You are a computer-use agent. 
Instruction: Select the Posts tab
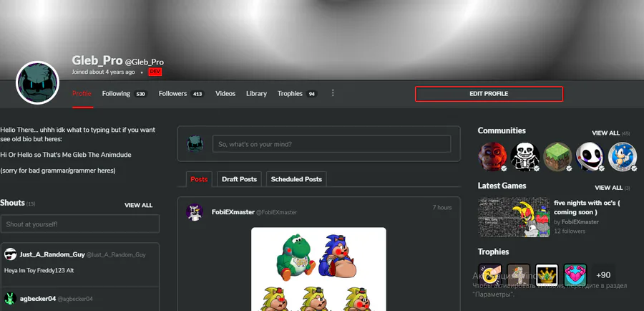point(199,179)
